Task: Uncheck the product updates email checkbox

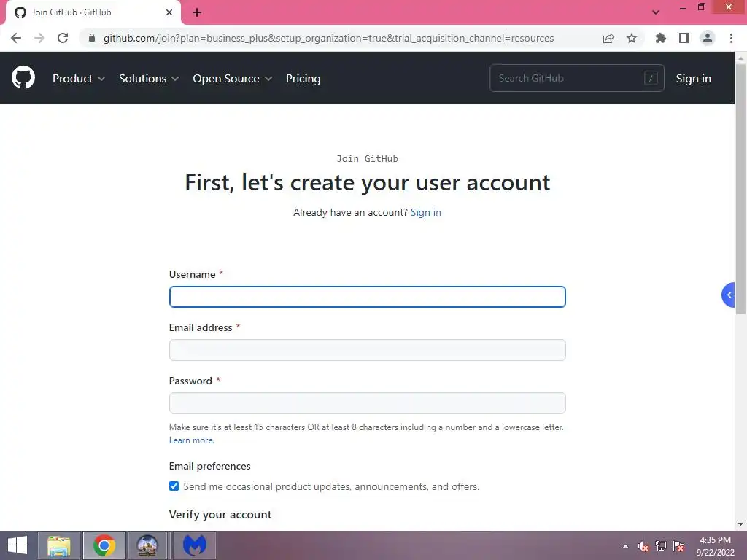Action: point(174,486)
